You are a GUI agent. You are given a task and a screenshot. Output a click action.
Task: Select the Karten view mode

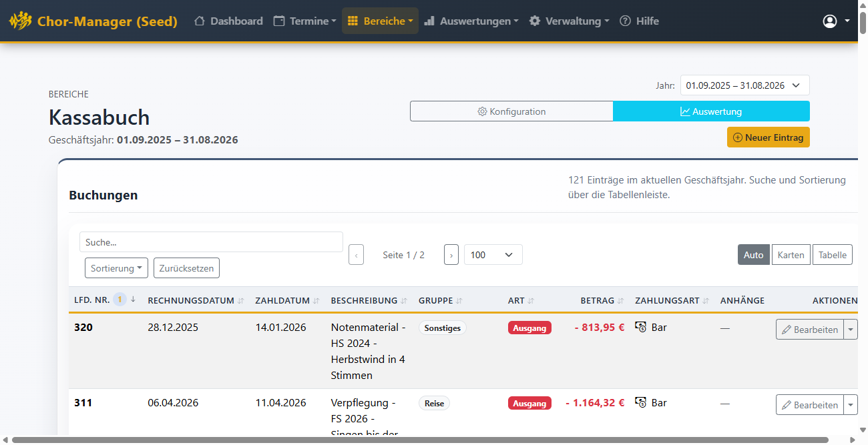click(791, 255)
